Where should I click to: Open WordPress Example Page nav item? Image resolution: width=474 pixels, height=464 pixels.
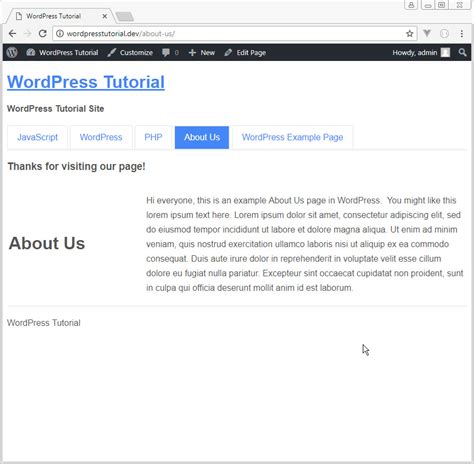click(x=292, y=137)
